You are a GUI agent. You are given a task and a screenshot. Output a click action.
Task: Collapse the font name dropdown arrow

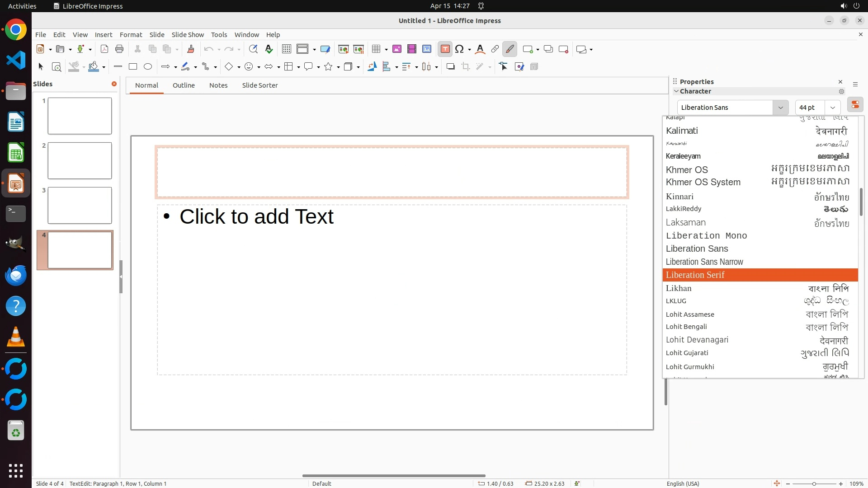(780, 108)
